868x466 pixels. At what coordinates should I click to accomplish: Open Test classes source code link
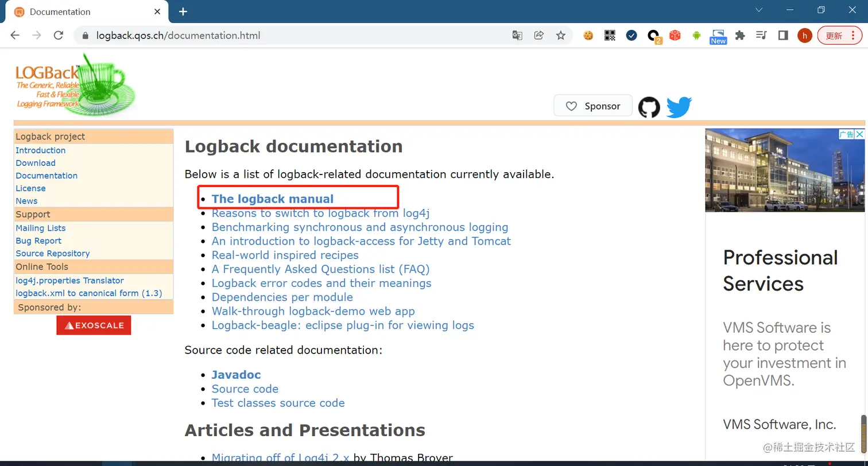click(x=278, y=403)
